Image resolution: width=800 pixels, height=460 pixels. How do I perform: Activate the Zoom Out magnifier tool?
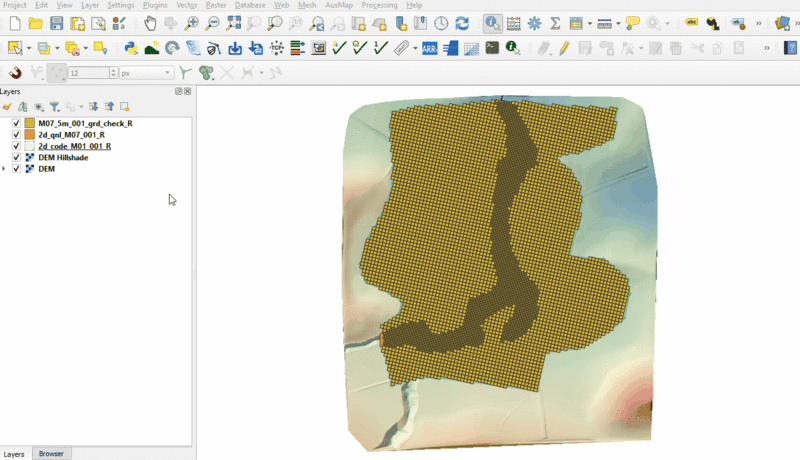coord(212,23)
